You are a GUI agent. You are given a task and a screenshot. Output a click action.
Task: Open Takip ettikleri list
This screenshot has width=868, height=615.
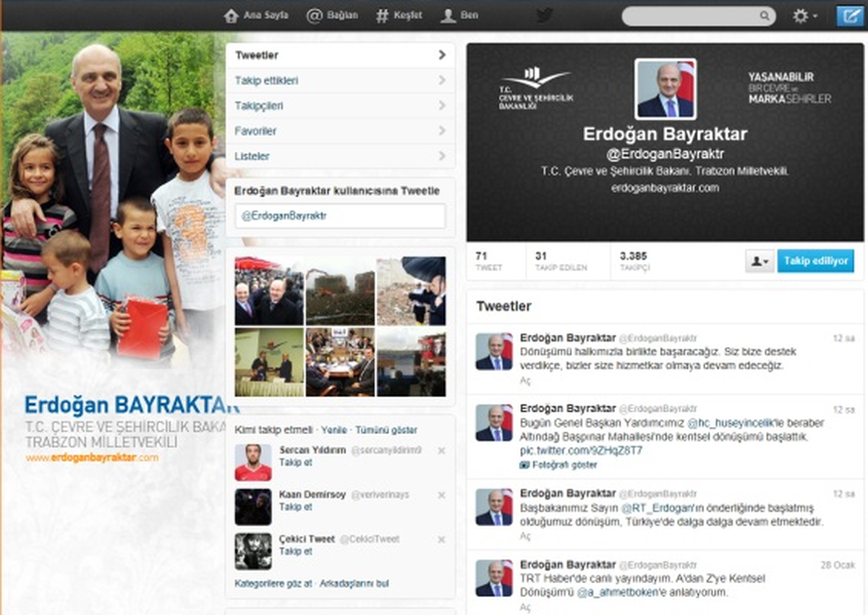pyautogui.click(x=340, y=80)
